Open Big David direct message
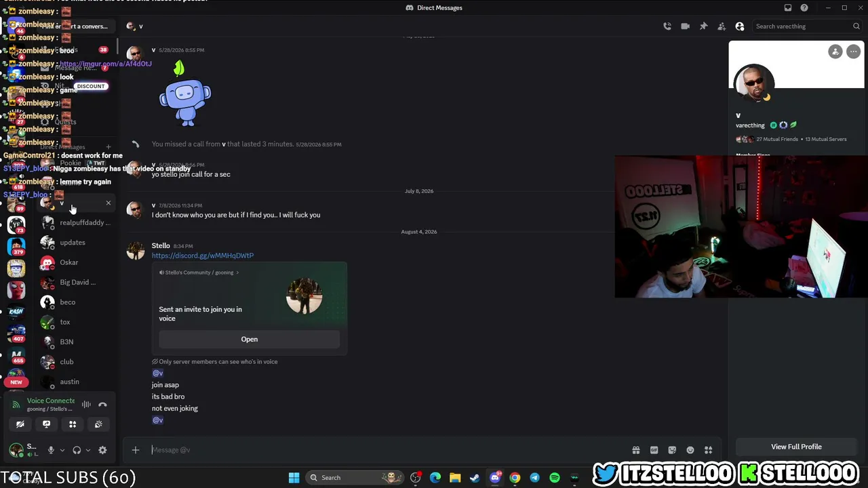This screenshot has height=488, width=868. pos(76,282)
